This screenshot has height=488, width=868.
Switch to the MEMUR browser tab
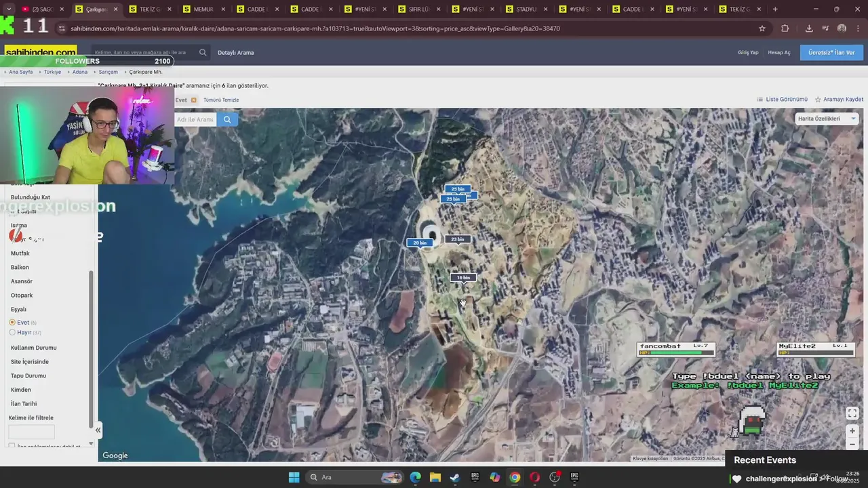(203, 9)
